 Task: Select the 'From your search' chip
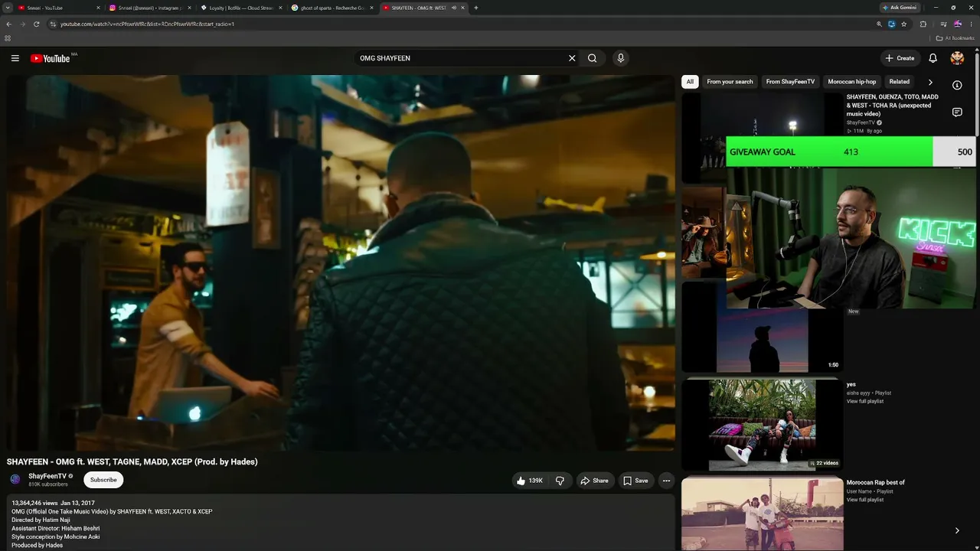point(730,82)
